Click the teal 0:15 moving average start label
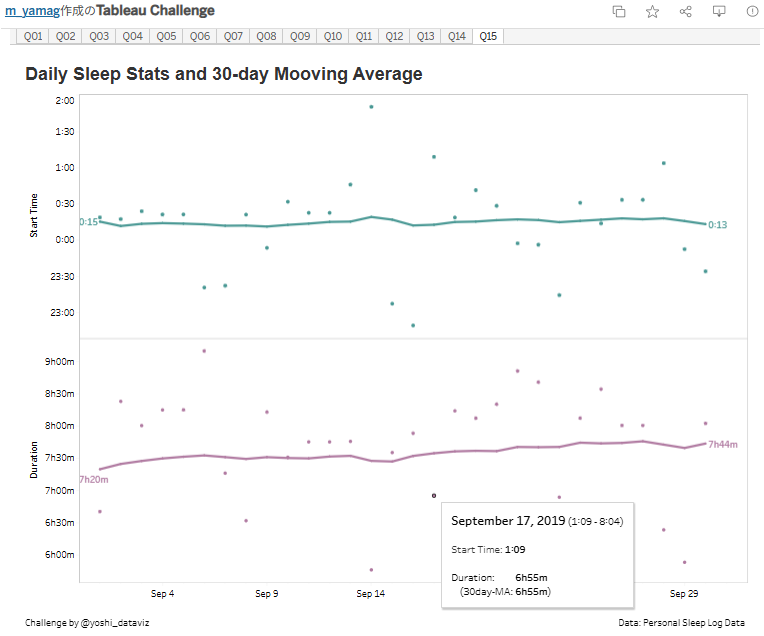The width and height of the screenshot is (764, 636). [89, 222]
